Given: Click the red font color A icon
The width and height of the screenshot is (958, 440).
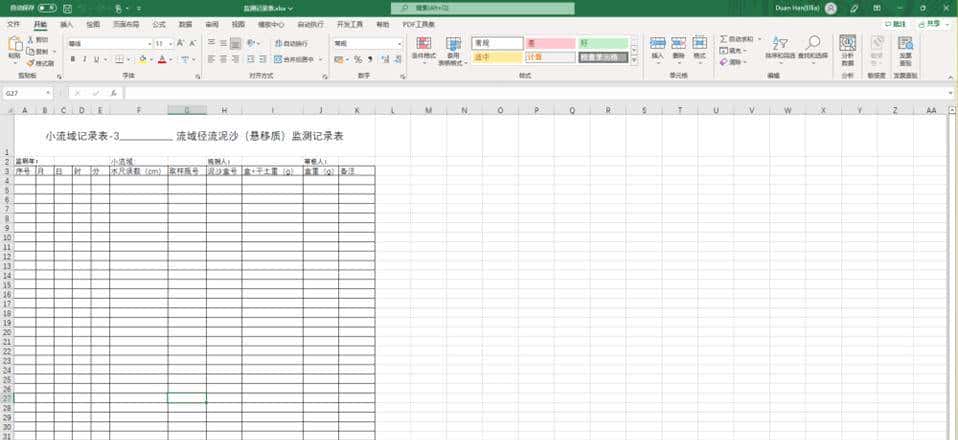Looking at the screenshot, I should pyautogui.click(x=162, y=59).
